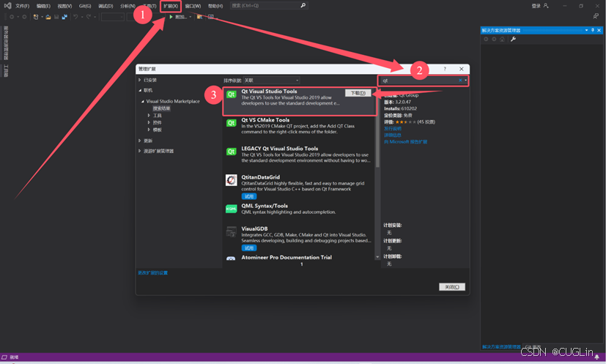Open the 视图(V) menu
The image size is (606, 364).
point(64,6)
